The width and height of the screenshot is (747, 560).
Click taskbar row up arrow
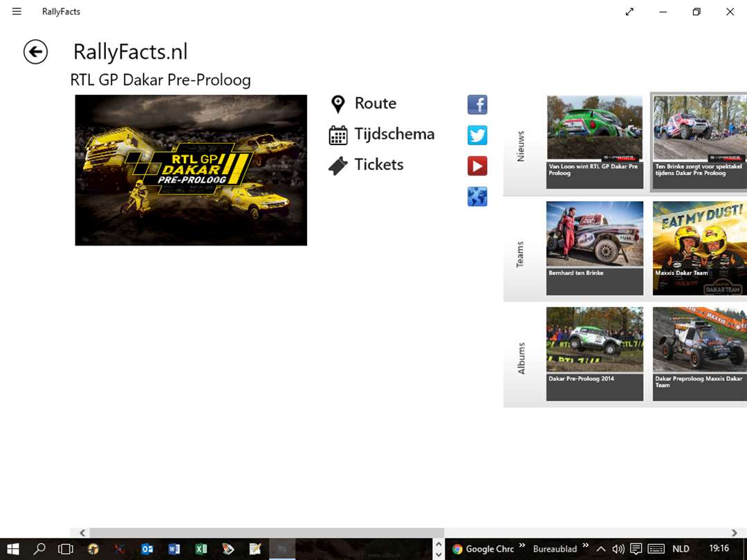coord(439,544)
